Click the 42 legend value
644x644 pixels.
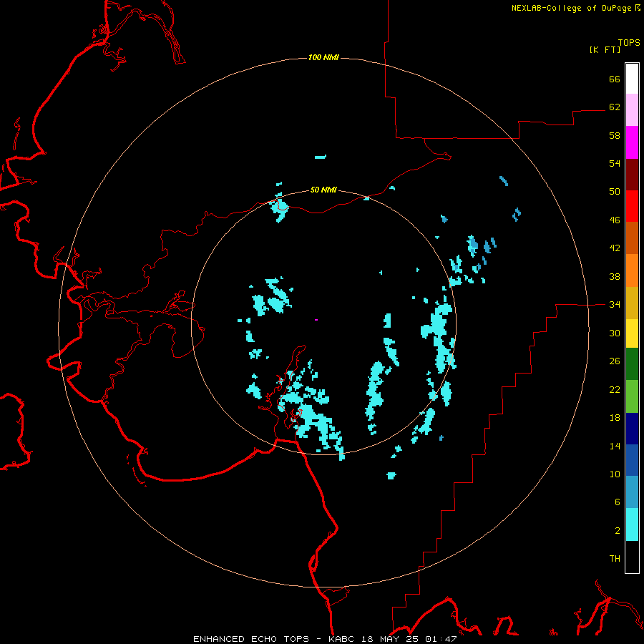click(615, 248)
